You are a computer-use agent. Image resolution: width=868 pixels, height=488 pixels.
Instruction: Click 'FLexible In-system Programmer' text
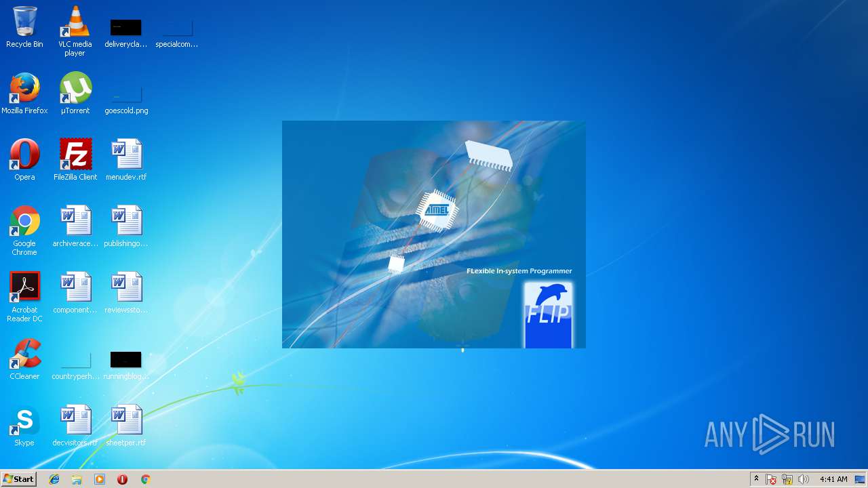(519, 271)
